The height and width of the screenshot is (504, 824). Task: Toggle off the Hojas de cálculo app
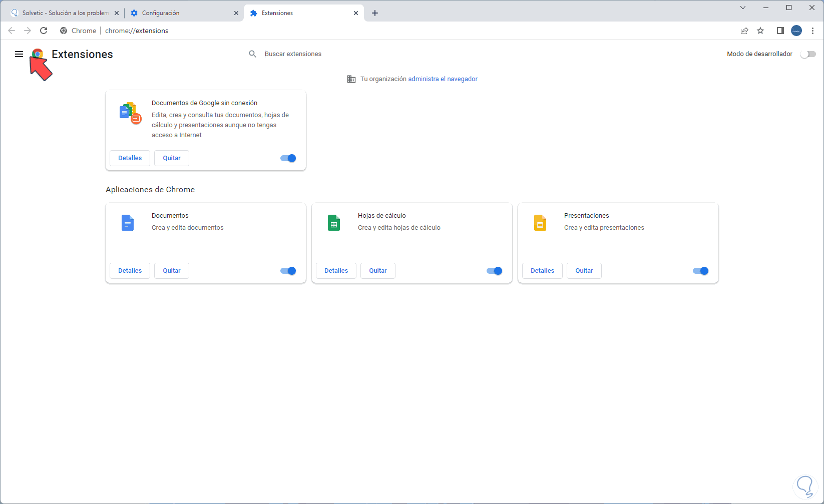(495, 271)
